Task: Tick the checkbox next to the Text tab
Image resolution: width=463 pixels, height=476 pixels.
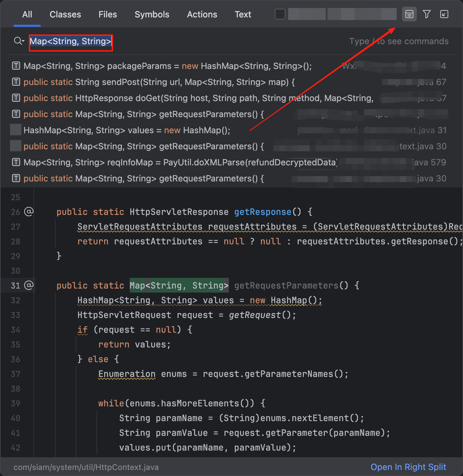Action: pyautogui.click(x=280, y=14)
